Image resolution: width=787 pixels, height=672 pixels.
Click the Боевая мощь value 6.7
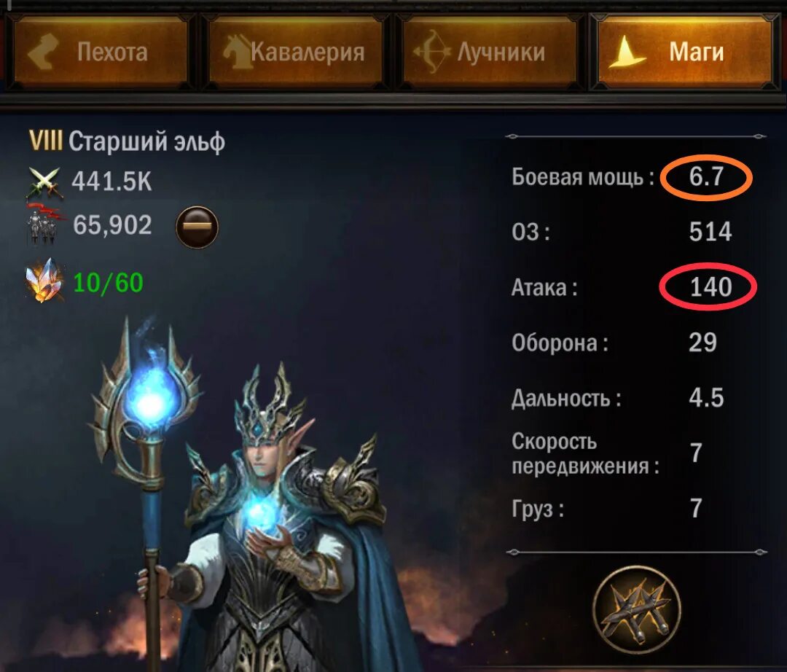point(705,176)
